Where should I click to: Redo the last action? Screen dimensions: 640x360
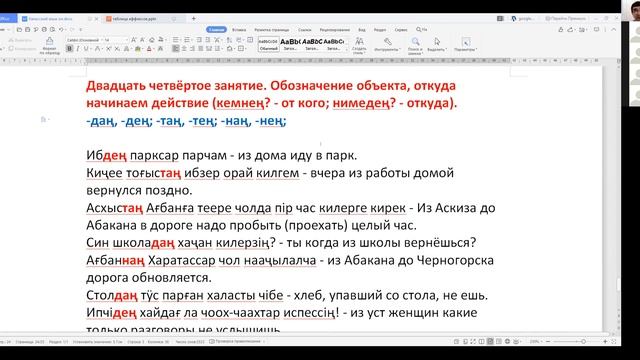coord(72,29)
